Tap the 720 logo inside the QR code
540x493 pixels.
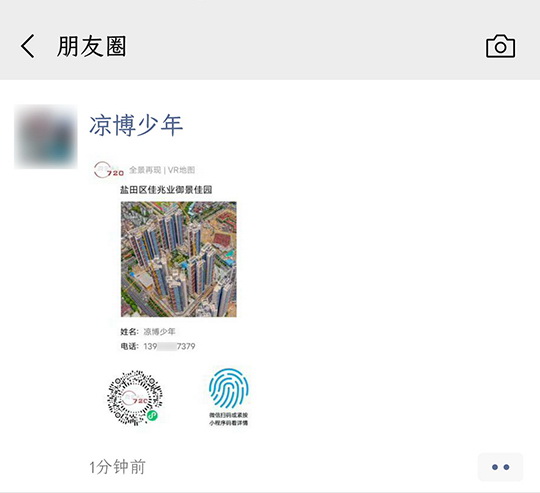(x=135, y=398)
